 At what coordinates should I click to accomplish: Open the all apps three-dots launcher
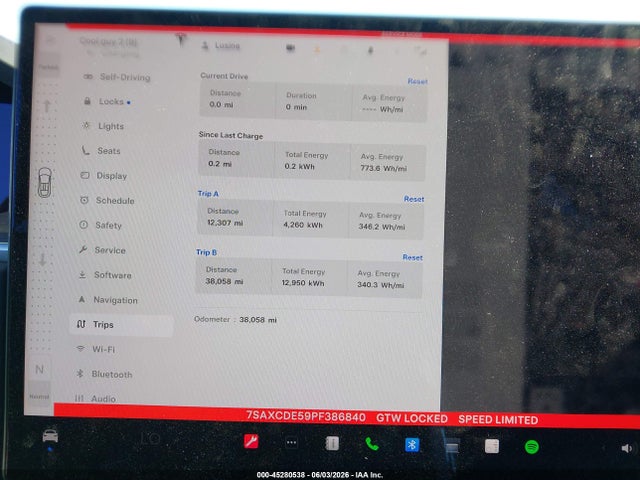(291, 442)
